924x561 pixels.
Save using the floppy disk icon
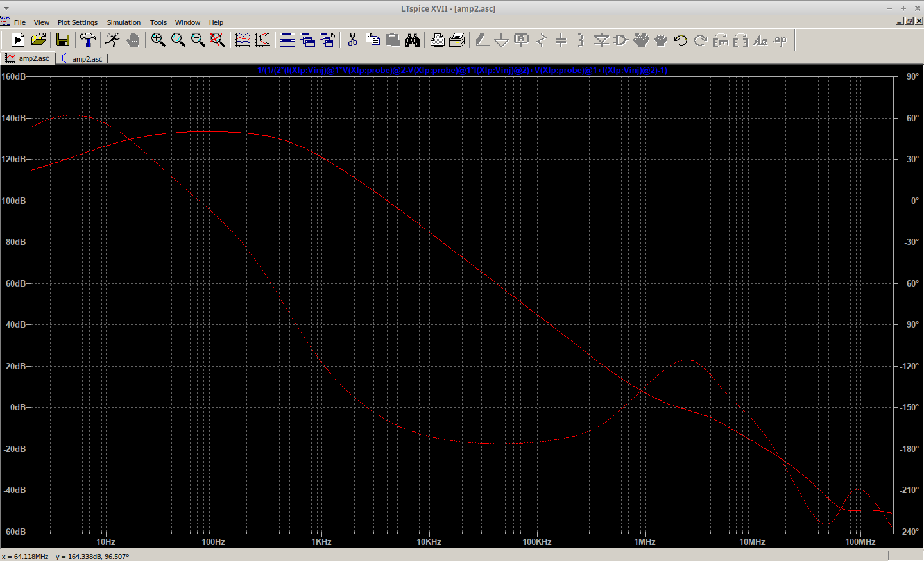(63, 40)
